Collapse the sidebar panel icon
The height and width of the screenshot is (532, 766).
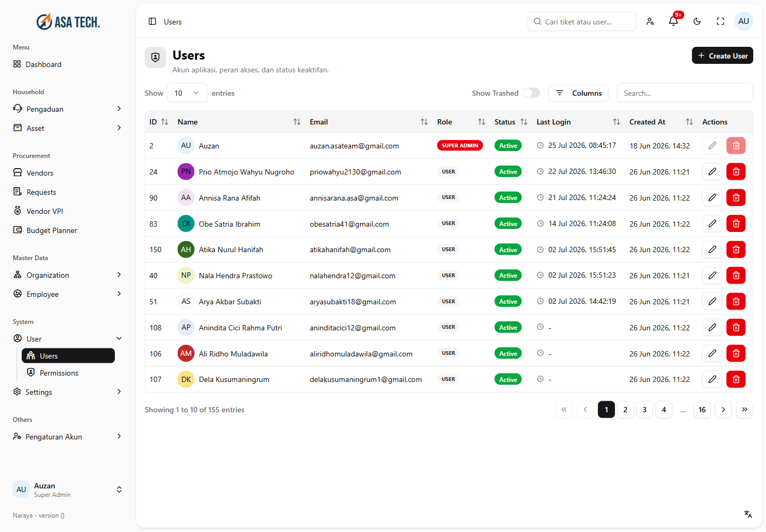(x=152, y=21)
